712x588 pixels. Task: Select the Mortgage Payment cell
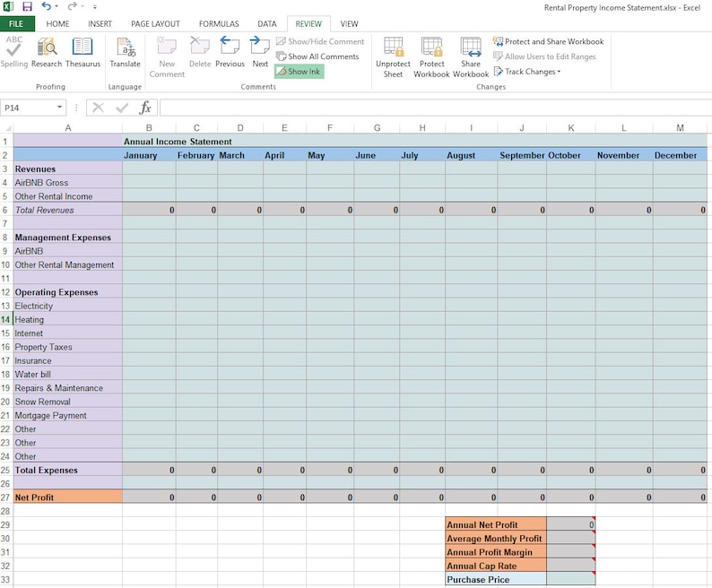(x=67, y=415)
